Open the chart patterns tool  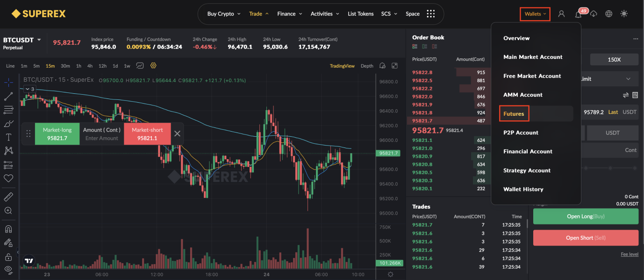[8, 151]
